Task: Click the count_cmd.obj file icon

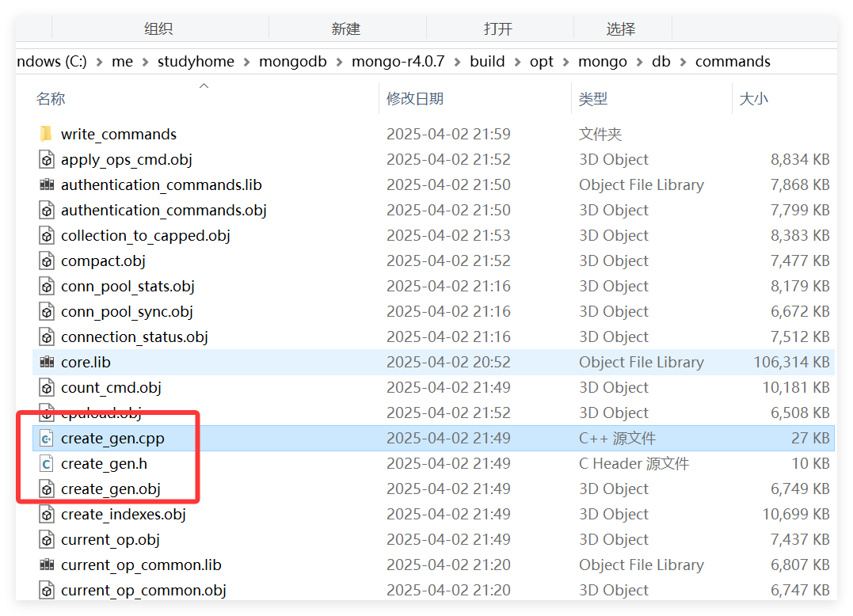Action: click(x=47, y=388)
